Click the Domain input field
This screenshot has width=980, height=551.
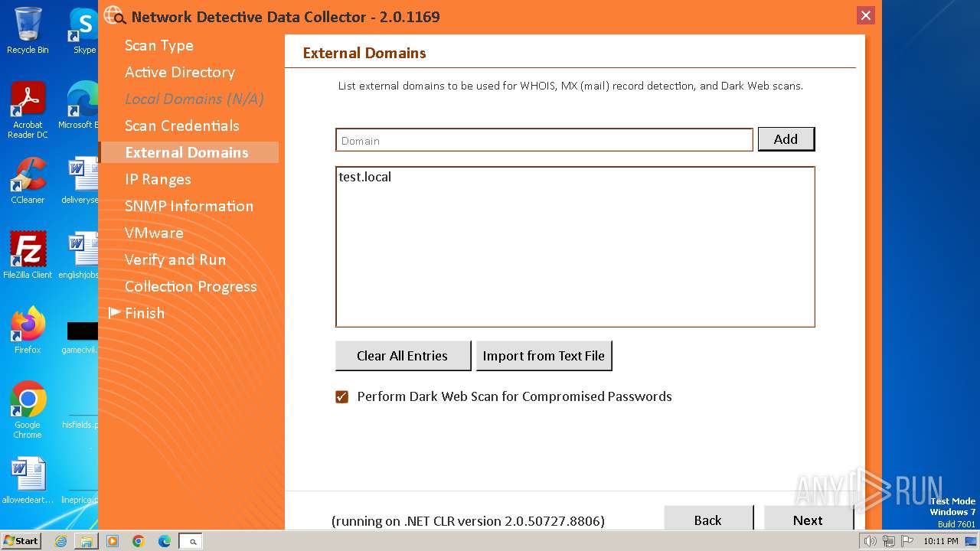tap(544, 140)
